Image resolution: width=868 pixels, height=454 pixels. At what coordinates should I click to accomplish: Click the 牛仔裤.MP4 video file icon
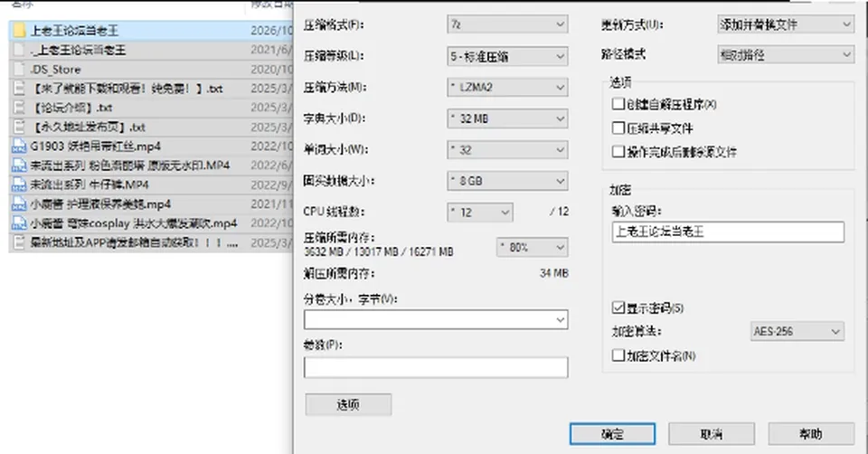click(x=19, y=184)
